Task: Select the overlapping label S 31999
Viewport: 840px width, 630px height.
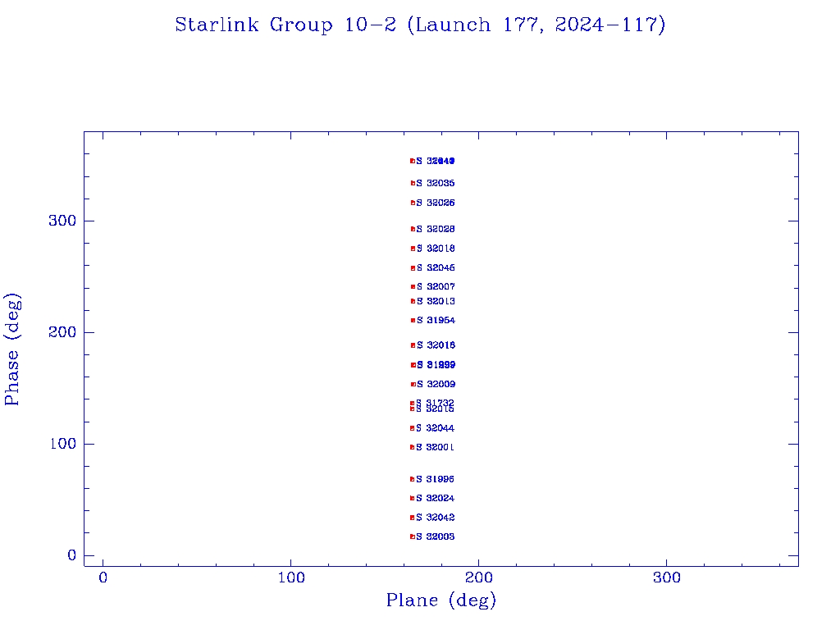Action: click(436, 365)
